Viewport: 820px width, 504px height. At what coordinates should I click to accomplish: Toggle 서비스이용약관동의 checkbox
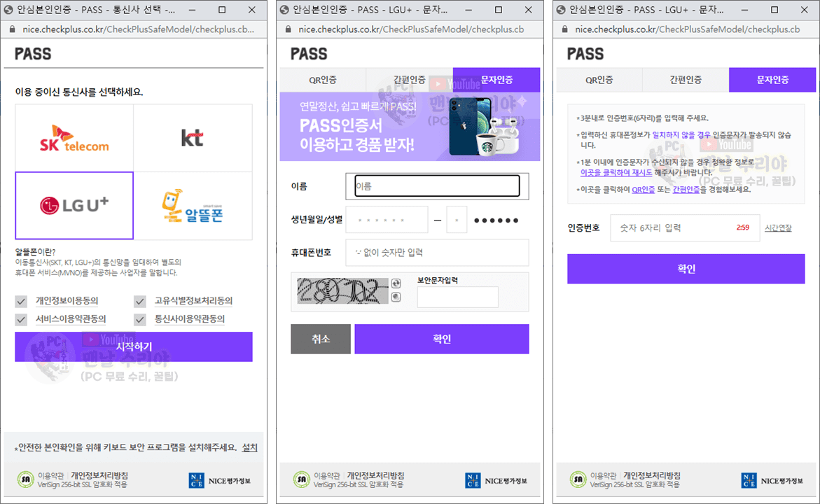point(21,319)
